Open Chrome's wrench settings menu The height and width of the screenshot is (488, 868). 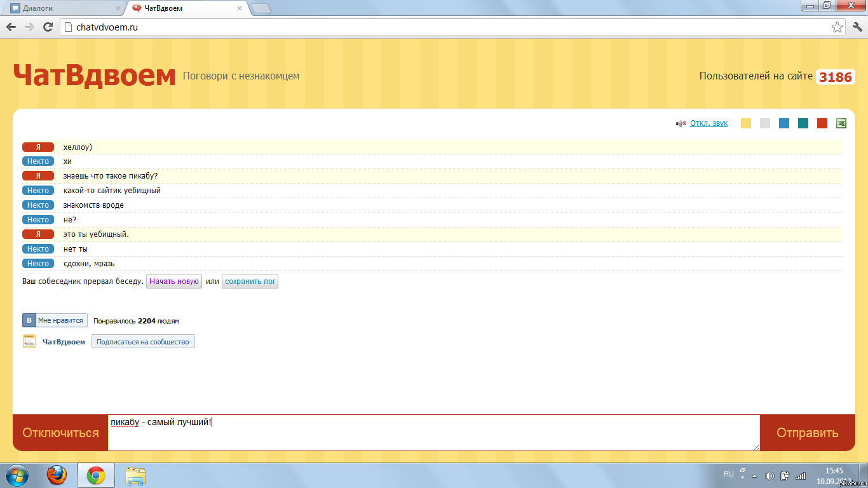coord(857,27)
